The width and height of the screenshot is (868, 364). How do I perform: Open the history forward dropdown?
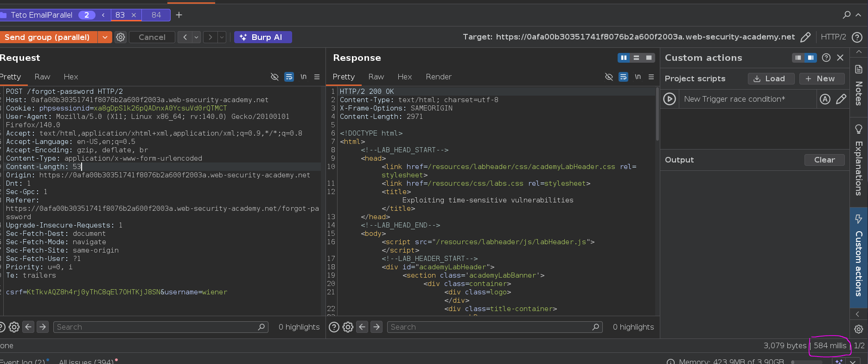tap(222, 37)
